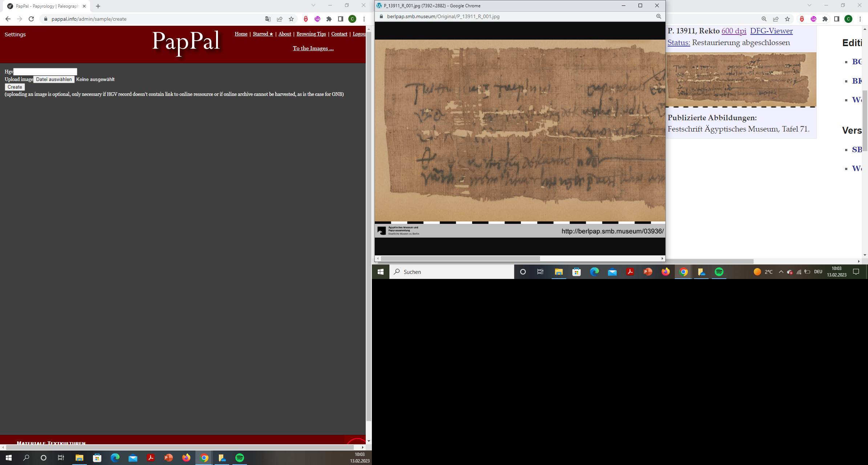Screen dimensions: 868x465
Task: Open the About link in PapPal header
Action: click(285, 34)
